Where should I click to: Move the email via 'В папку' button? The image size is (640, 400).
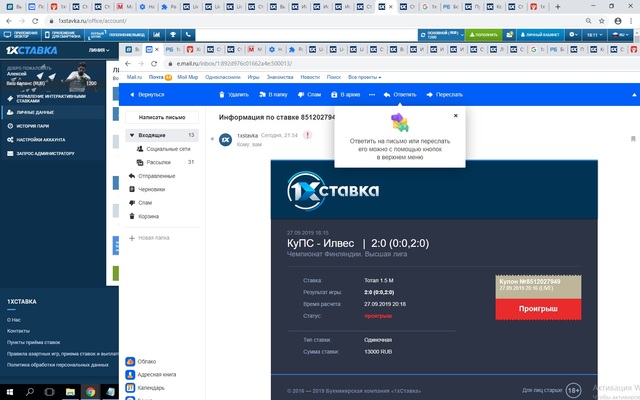point(273,95)
